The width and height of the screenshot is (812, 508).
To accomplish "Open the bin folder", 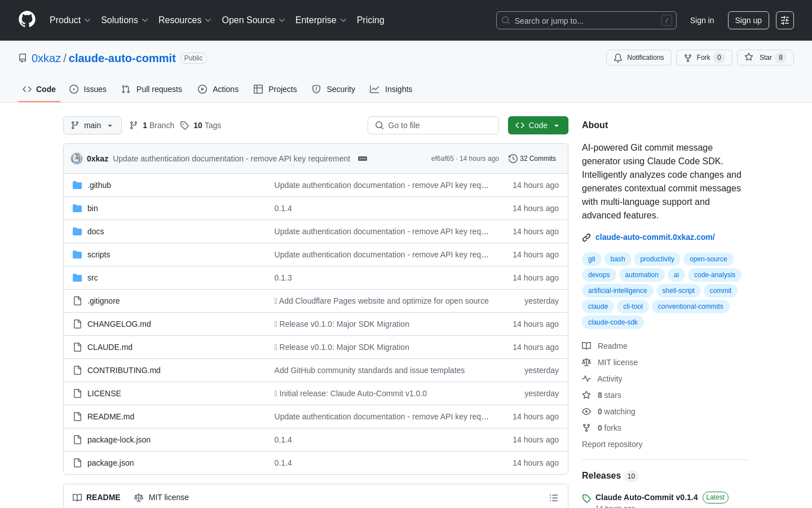I will 92,208.
